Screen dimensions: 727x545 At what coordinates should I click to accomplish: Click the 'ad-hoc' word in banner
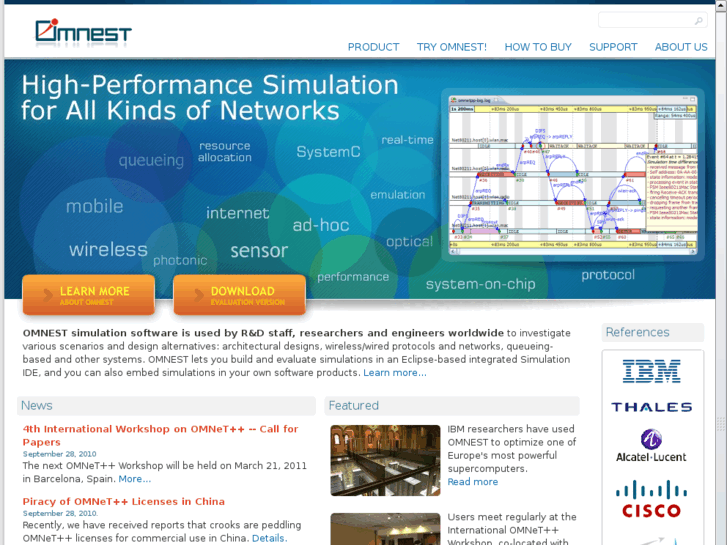point(321,225)
